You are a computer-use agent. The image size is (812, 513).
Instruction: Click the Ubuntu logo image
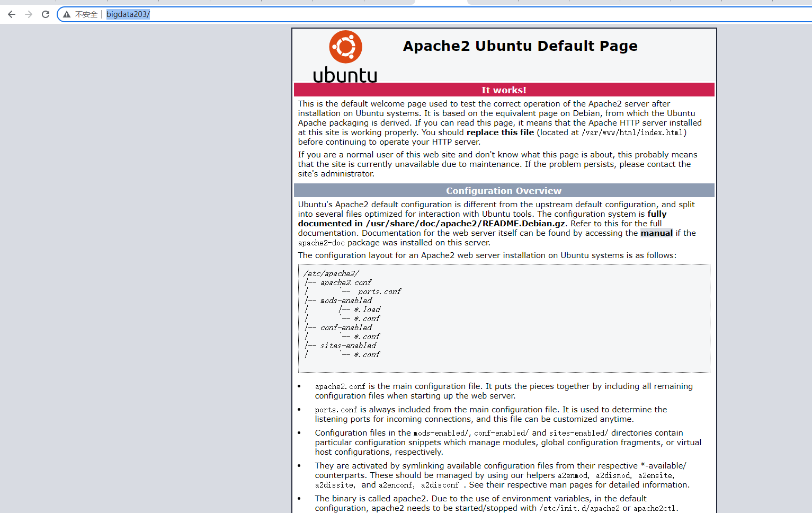[x=345, y=57]
